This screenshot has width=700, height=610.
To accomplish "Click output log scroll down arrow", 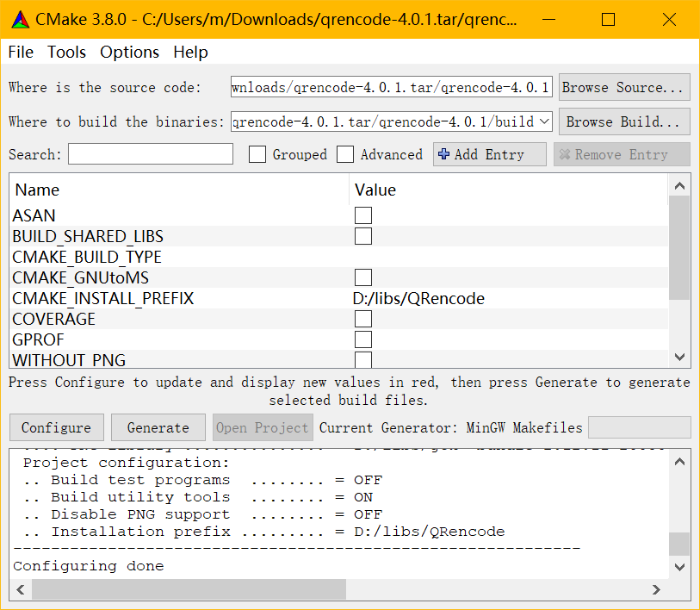I will pyautogui.click(x=679, y=566).
